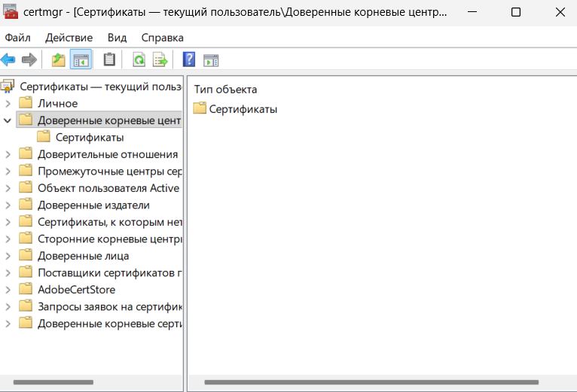Screen dimensions: 577x392
Task: Toggle the Show/Hide action pane icon
Action: 211,60
